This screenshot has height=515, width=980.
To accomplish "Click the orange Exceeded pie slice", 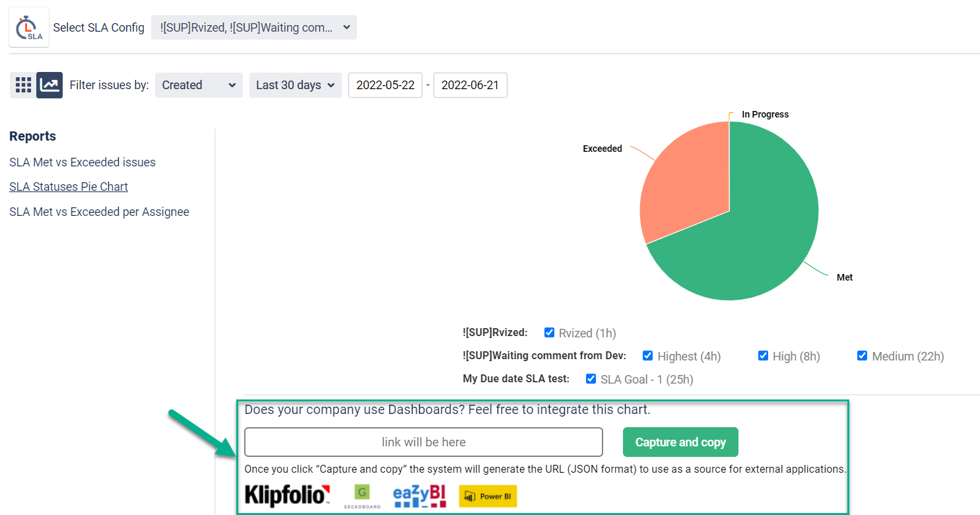I will click(686, 182).
